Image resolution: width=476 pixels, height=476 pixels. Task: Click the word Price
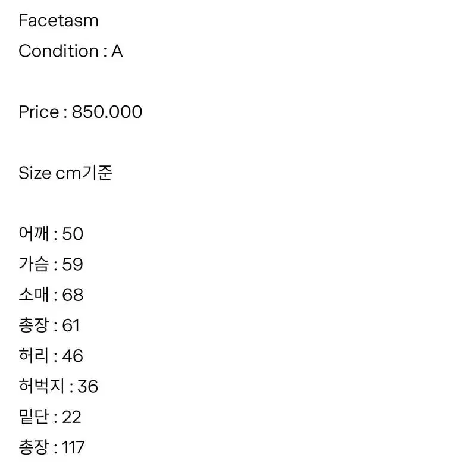tap(39, 112)
